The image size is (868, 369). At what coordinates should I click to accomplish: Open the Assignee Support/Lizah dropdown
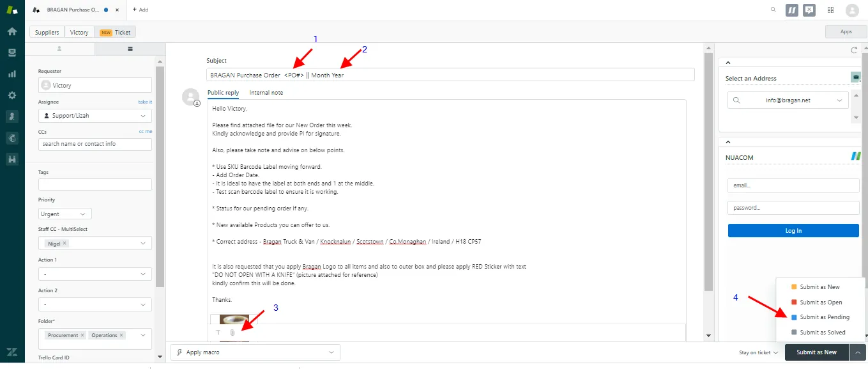pos(95,116)
